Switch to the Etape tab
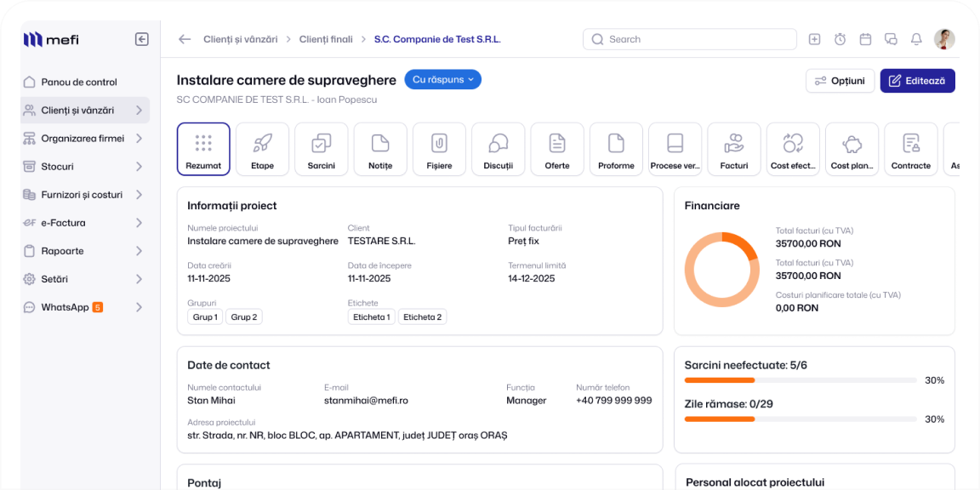Image resolution: width=980 pixels, height=490 pixels. pos(263,150)
